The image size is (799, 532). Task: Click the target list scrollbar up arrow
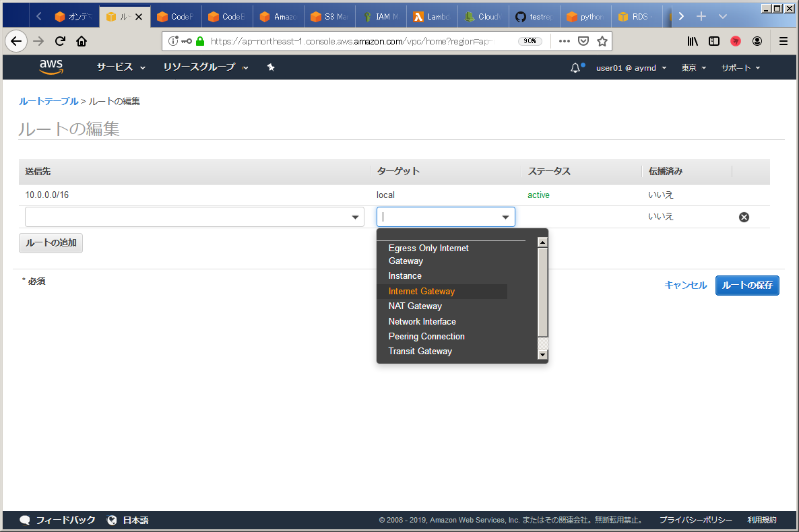(543, 242)
